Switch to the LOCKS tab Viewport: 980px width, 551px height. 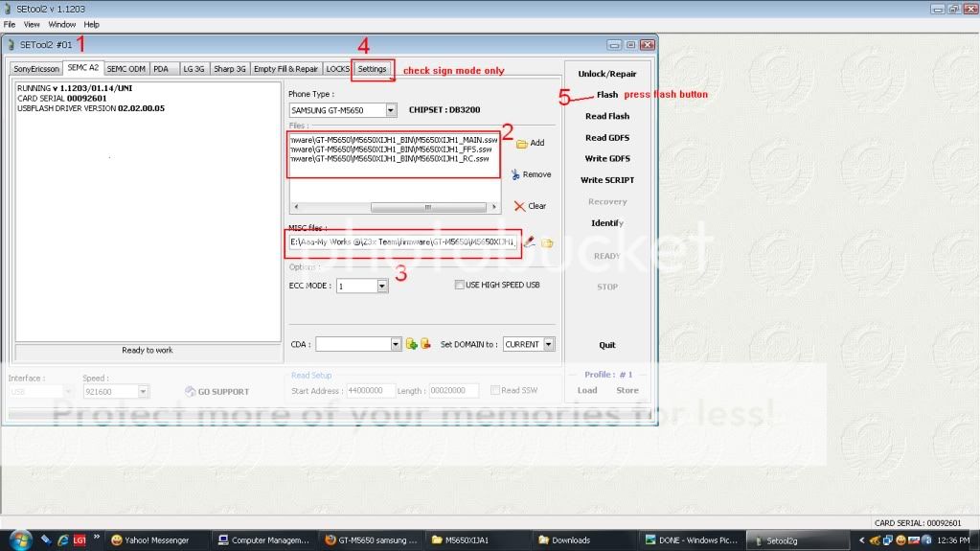(337, 69)
